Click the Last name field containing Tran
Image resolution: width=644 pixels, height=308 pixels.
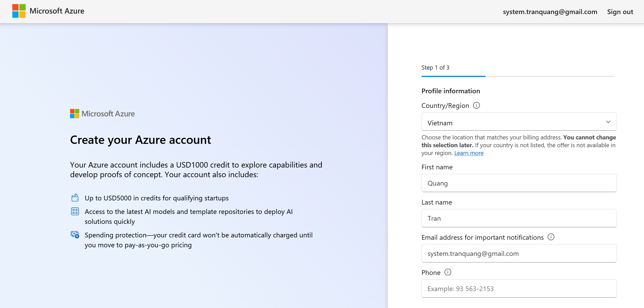519,218
